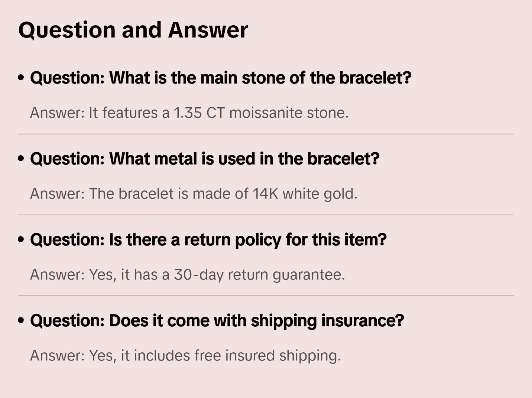Click the 14K white gold answer
Screen dimensions: 532x398
pyautogui.click(x=194, y=194)
